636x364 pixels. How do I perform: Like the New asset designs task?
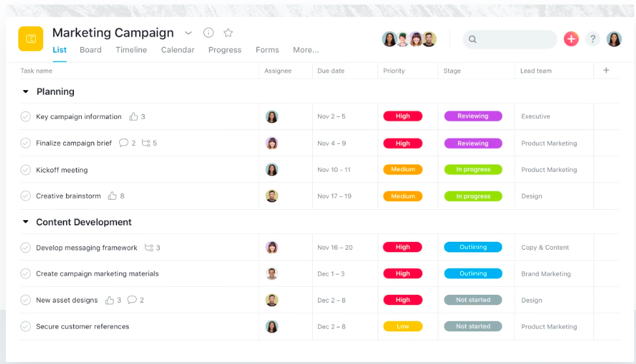coord(109,300)
